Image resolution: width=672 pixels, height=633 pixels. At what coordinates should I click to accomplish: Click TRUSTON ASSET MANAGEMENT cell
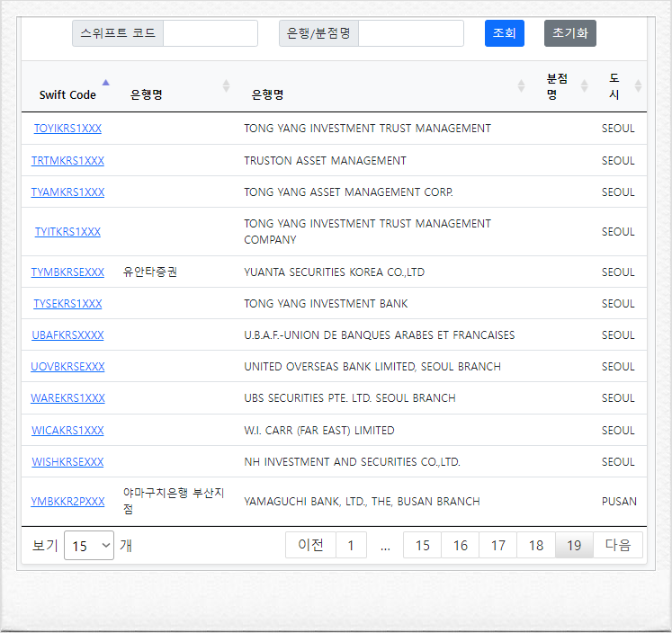pyautogui.click(x=325, y=161)
